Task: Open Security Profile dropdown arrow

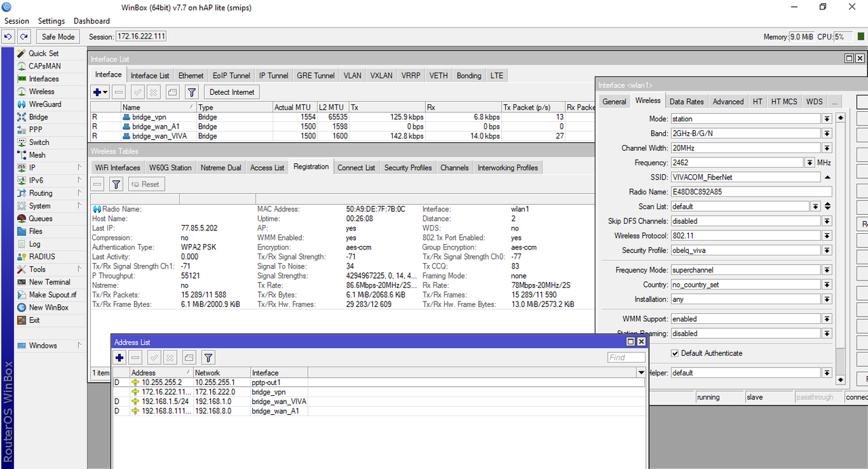Action: 827,250
